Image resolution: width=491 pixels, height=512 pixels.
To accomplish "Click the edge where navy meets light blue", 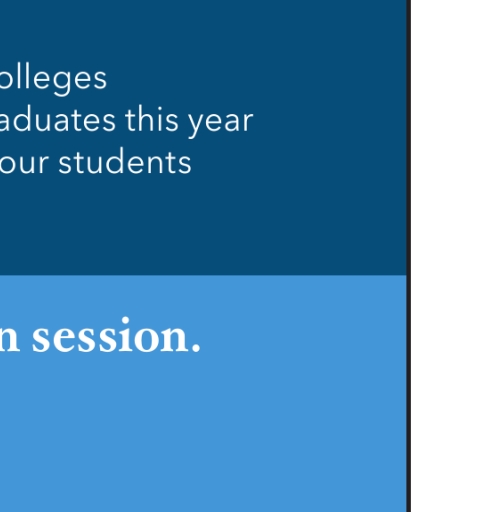I will pyautogui.click(x=203, y=275).
